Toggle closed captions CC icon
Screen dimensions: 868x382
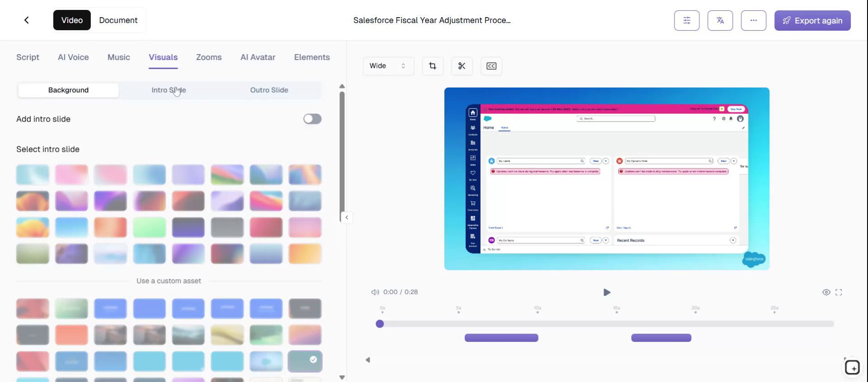[491, 66]
